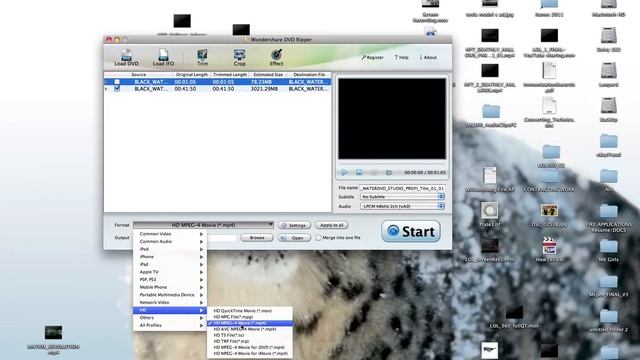Open format Settings
The width and height of the screenshot is (640, 360).
click(294, 225)
